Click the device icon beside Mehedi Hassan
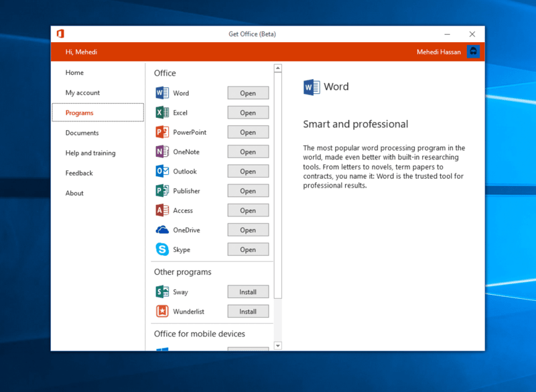This screenshot has width=536, height=392. 473,51
